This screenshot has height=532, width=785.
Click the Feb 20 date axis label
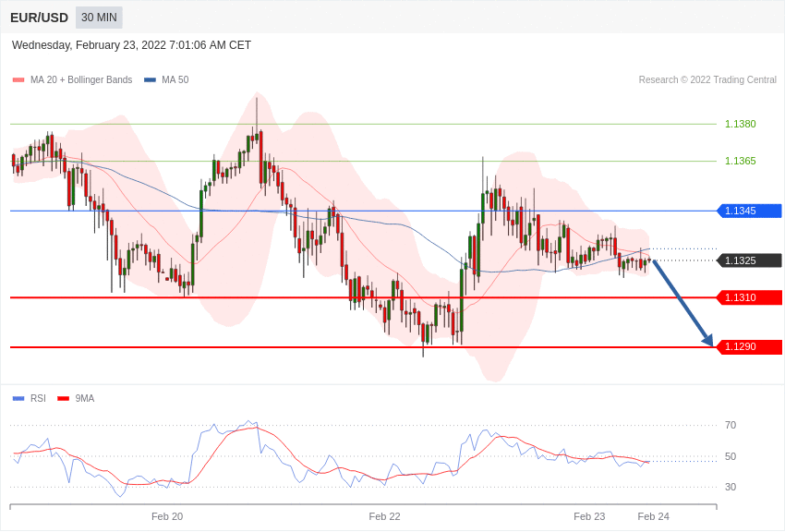[x=167, y=516]
